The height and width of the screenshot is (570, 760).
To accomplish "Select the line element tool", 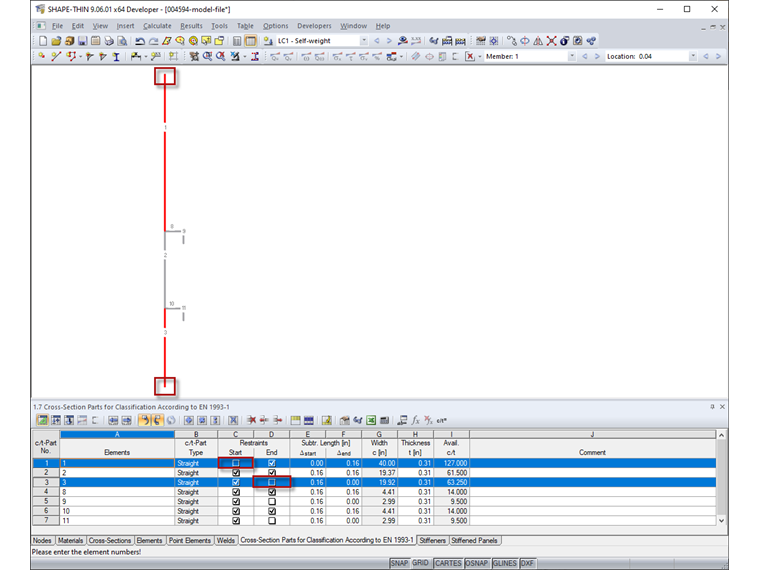I will point(56,57).
